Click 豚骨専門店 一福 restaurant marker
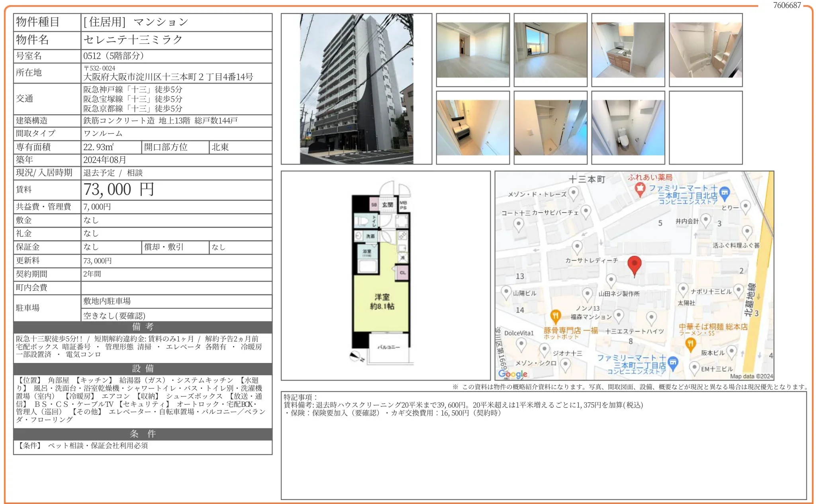Image resolution: width=819 pixels, height=504 pixels. pos(555,316)
